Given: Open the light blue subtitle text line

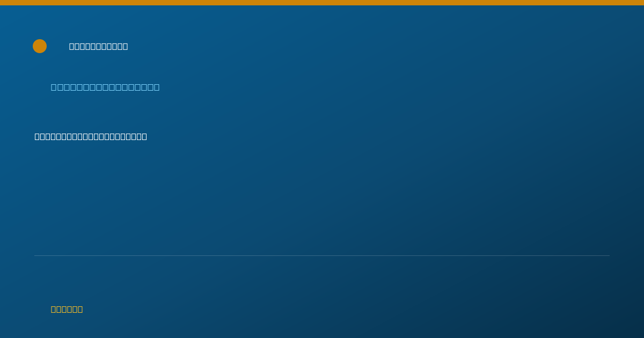Looking at the screenshot, I should point(105,87).
